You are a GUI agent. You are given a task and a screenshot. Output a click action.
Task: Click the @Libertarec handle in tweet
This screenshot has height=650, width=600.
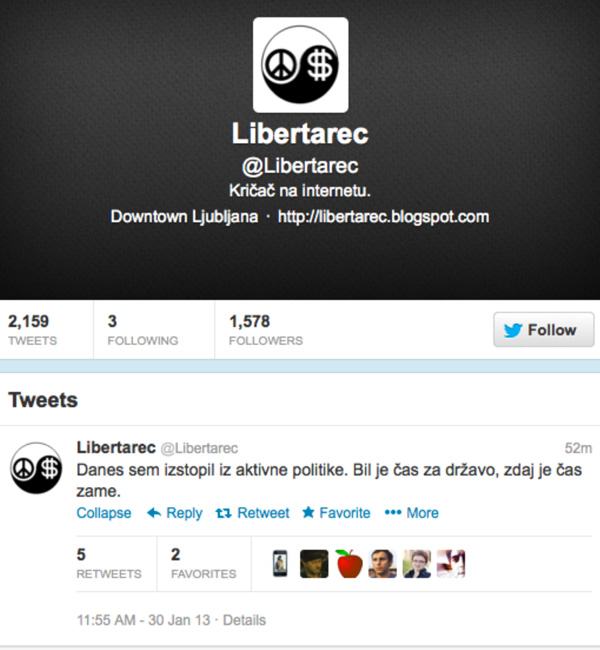click(199, 448)
